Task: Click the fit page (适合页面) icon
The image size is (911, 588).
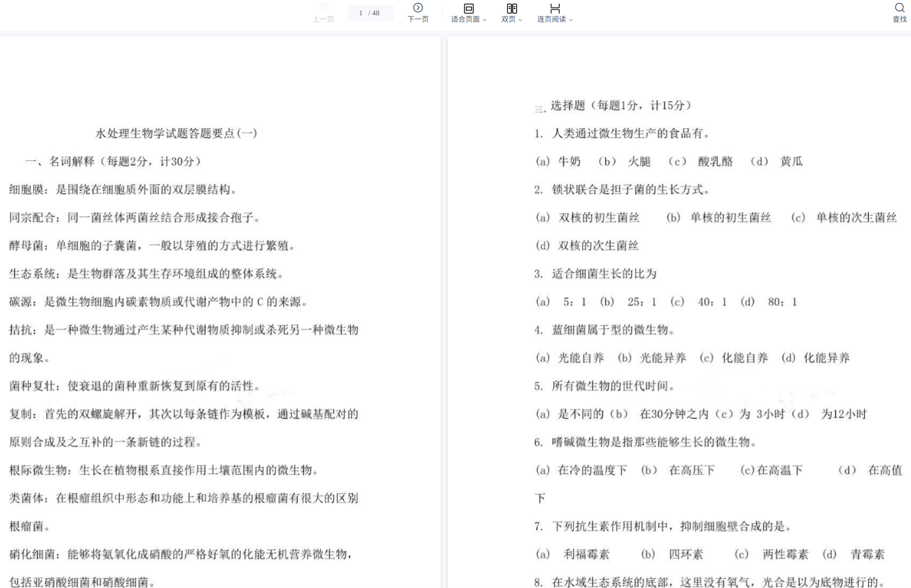Action: pos(468,8)
